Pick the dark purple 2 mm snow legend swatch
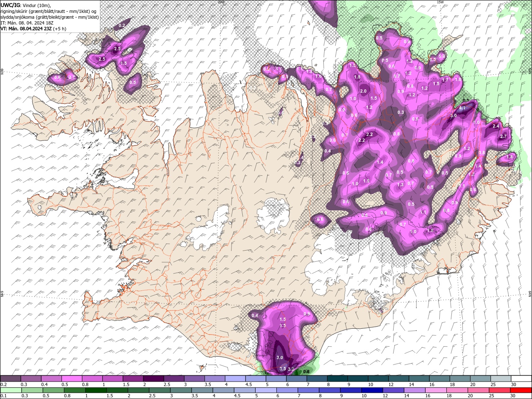Image resolution: width=532 pixels, height=399 pixels. pos(153,379)
